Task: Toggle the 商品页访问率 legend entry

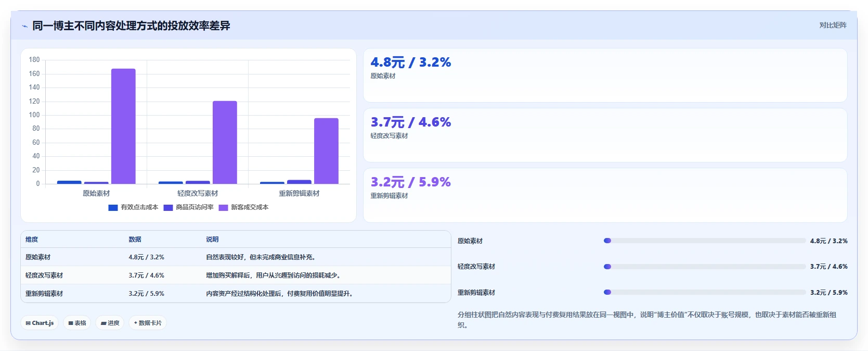Action: click(188, 207)
